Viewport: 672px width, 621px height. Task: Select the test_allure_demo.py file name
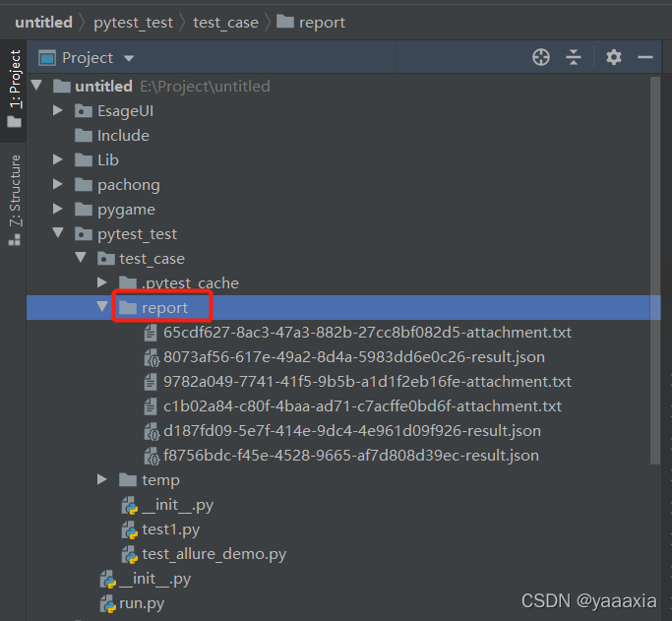tap(214, 555)
